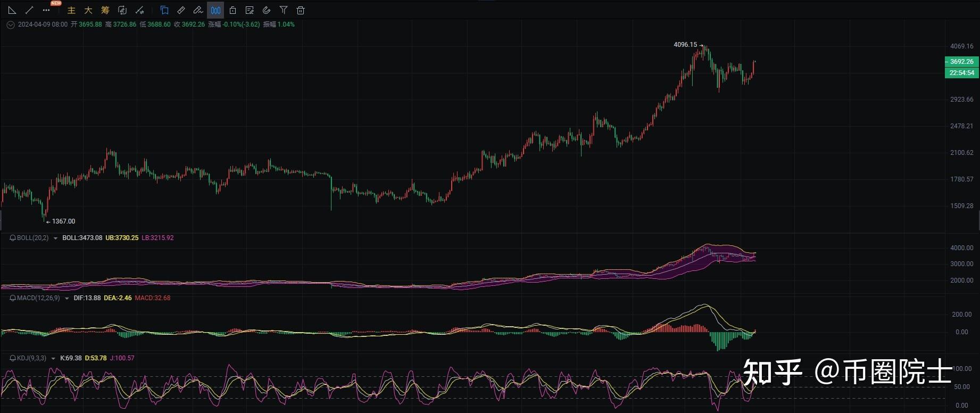Click the K:69.38 value
The width and height of the screenshot is (980, 413).
pos(71,358)
